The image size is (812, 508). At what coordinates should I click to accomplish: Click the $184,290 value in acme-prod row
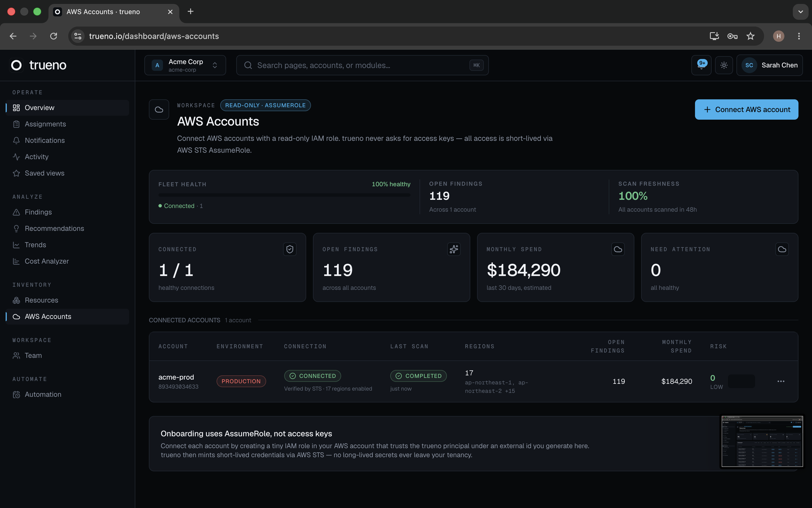(x=677, y=381)
